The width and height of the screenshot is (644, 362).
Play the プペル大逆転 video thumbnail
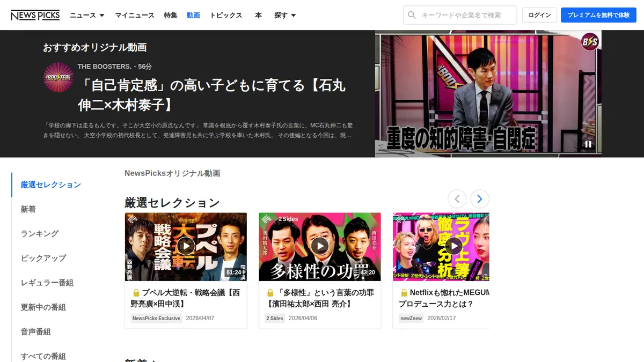coord(186,247)
